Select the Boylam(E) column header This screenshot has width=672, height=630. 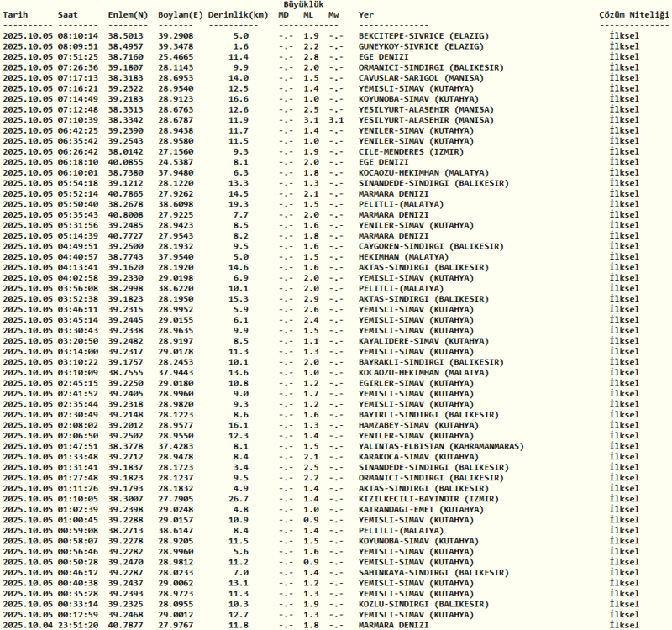click(x=181, y=15)
